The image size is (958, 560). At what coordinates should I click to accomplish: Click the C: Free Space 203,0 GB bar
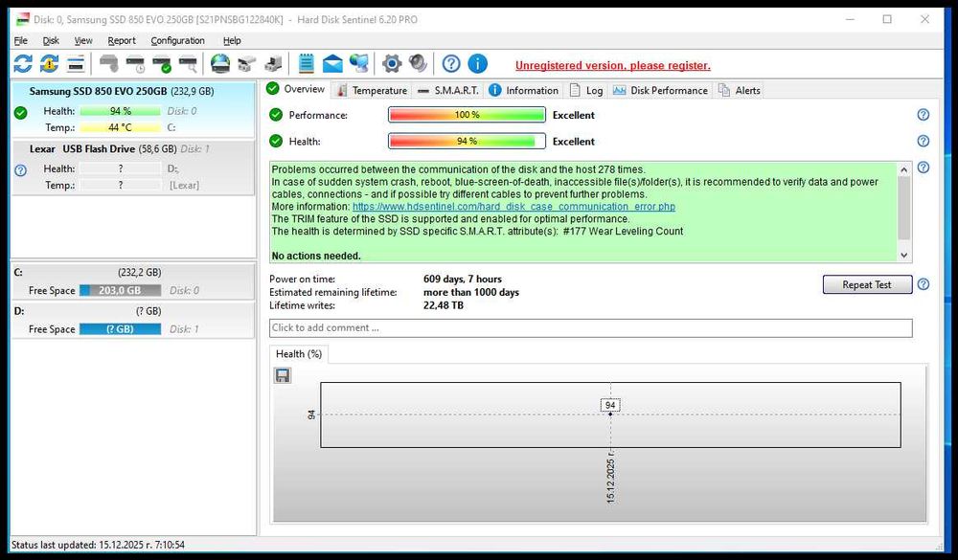[121, 291]
